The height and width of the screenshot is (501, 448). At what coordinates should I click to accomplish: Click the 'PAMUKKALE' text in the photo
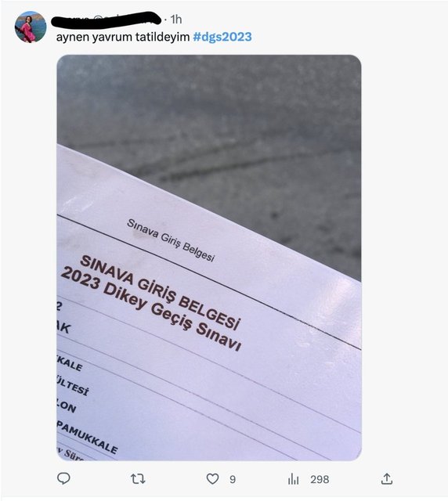pyautogui.click(x=87, y=438)
